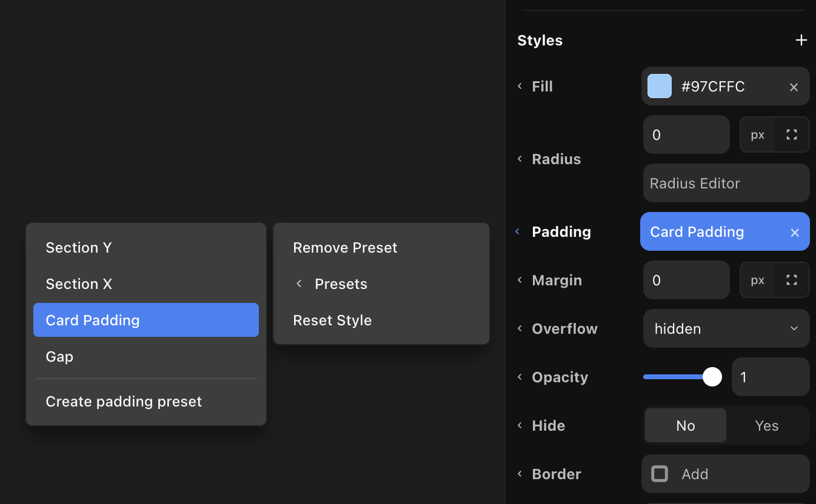816x504 pixels.
Task: Set Hide to No
Action: [x=686, y=425]
